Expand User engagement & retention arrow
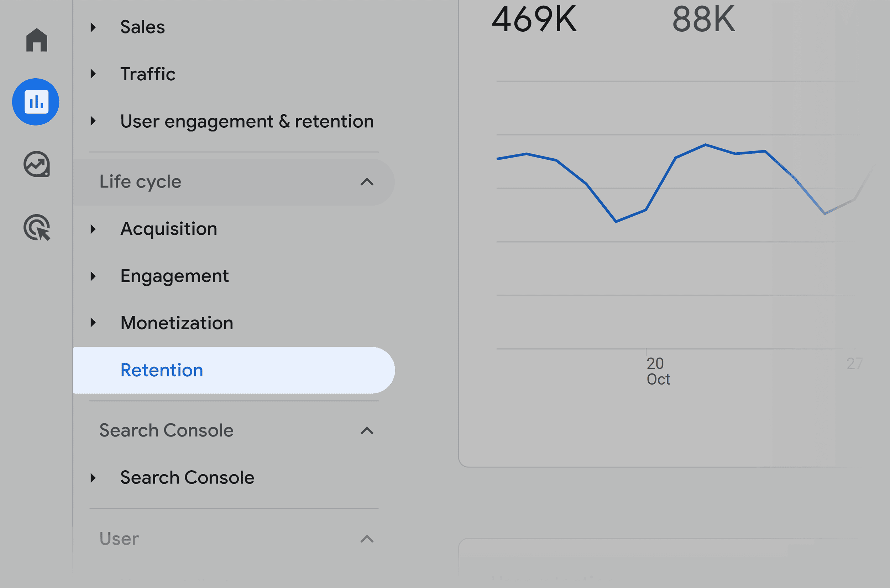Viewport: 890px width, 588px height. (x=93, y=121)
